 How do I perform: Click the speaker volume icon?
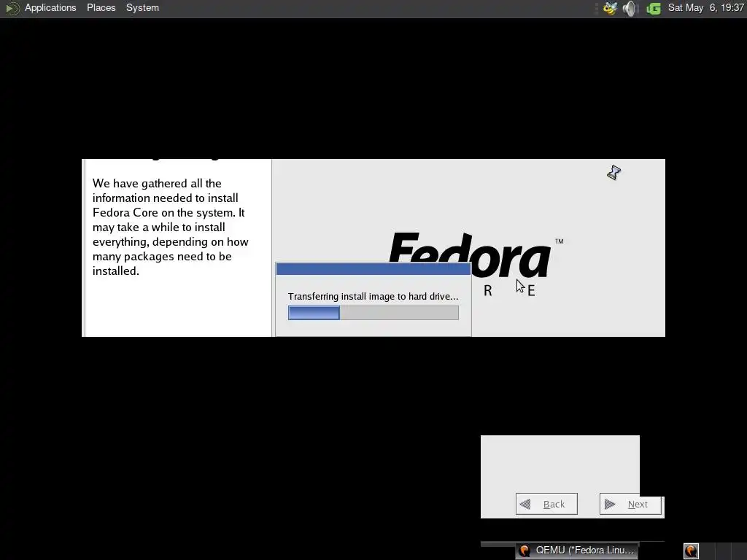[630, 8]
